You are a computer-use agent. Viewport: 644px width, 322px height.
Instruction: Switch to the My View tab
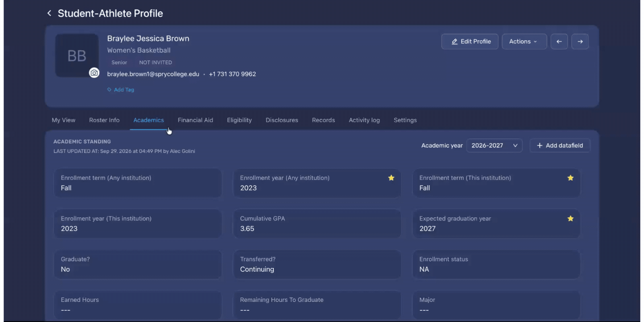(x=64, y=120)
